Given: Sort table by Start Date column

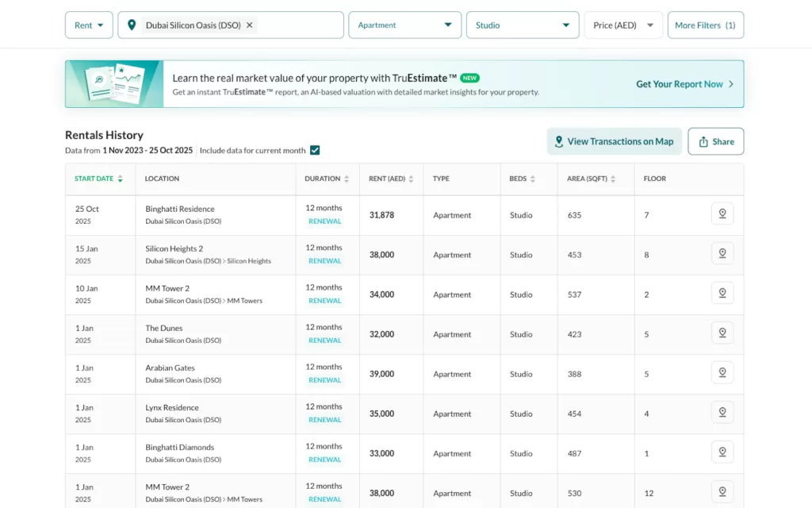Looking at the screenshot, I should pos(98,179).
